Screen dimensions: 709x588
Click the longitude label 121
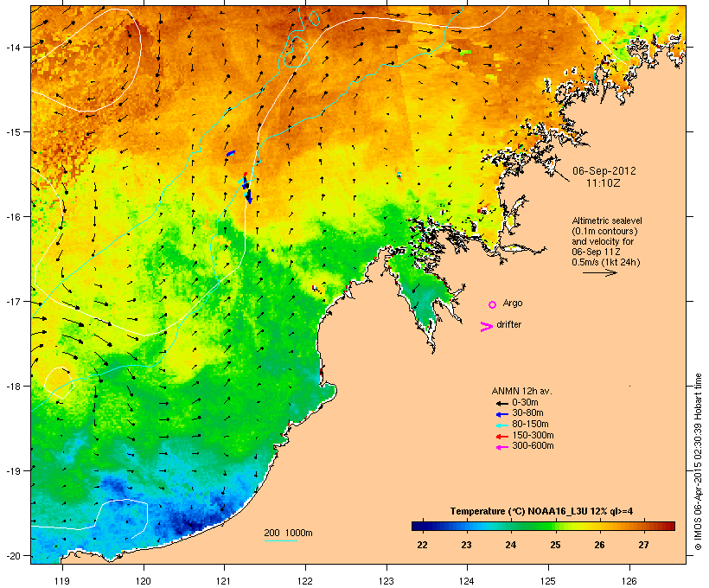[x=224, y=581]
